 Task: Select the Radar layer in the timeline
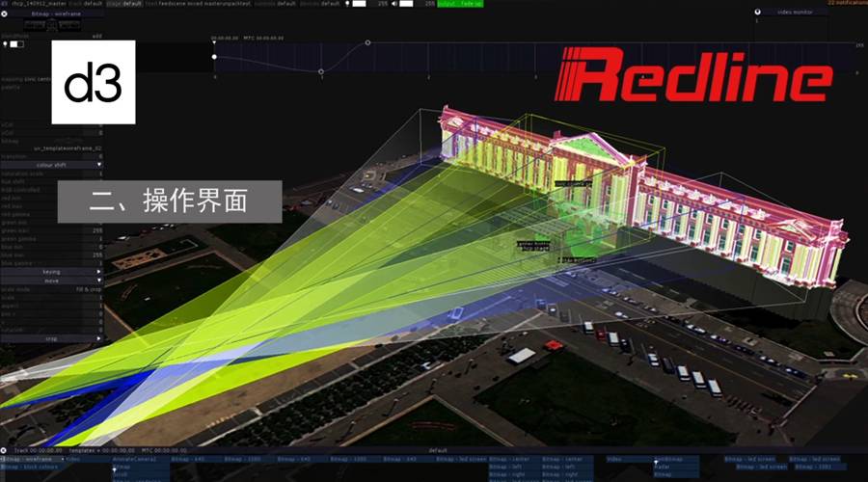point(675,468)
